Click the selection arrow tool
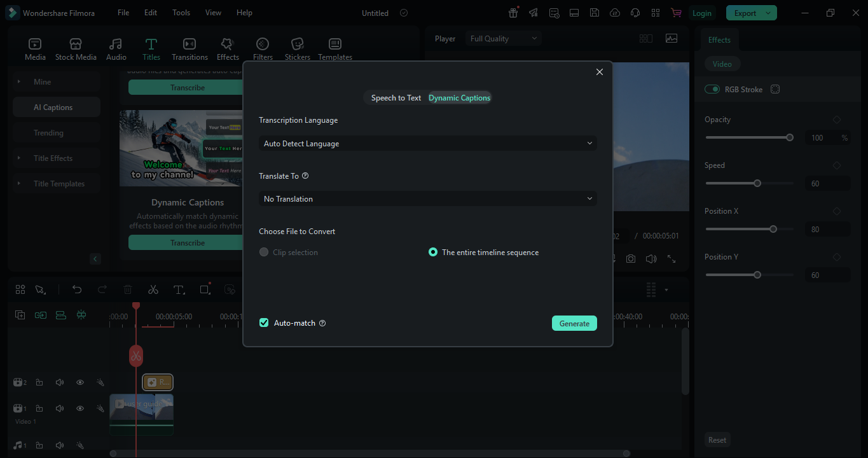Image resolution: width=868 pixels, height=458 pixels. (x=40, y=289)
